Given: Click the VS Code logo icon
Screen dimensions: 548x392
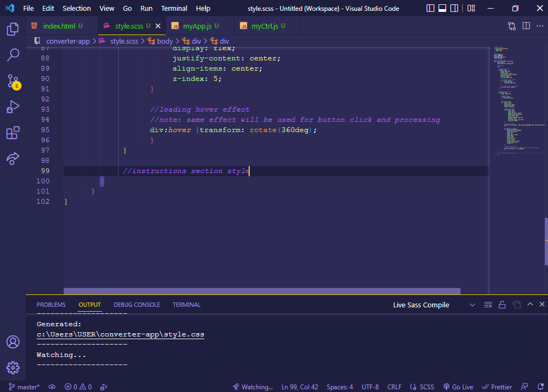Looking at the screenshot, I should click(10, 8).
